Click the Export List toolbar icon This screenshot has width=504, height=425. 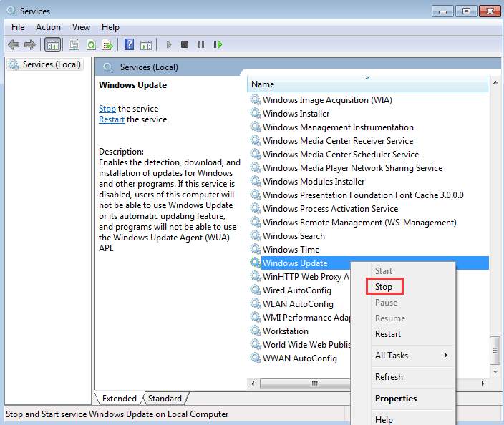click(x=107, y=44)
